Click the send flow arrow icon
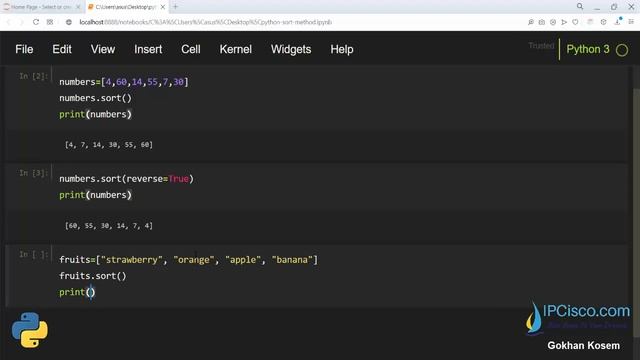Screen dimensions: 640x360 (564, 22)
